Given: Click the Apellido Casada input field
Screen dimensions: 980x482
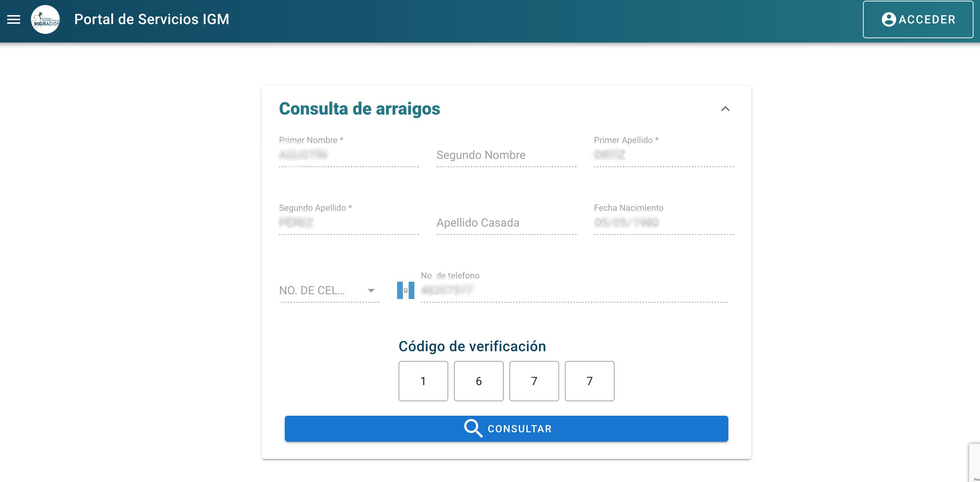Looking at the screenshot, I should pos(506,223).
